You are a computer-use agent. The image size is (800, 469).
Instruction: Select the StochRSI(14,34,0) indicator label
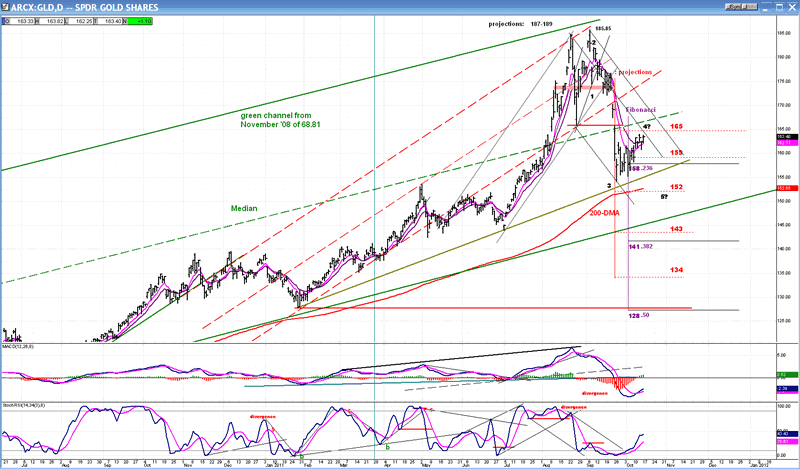tap(22, 406)
